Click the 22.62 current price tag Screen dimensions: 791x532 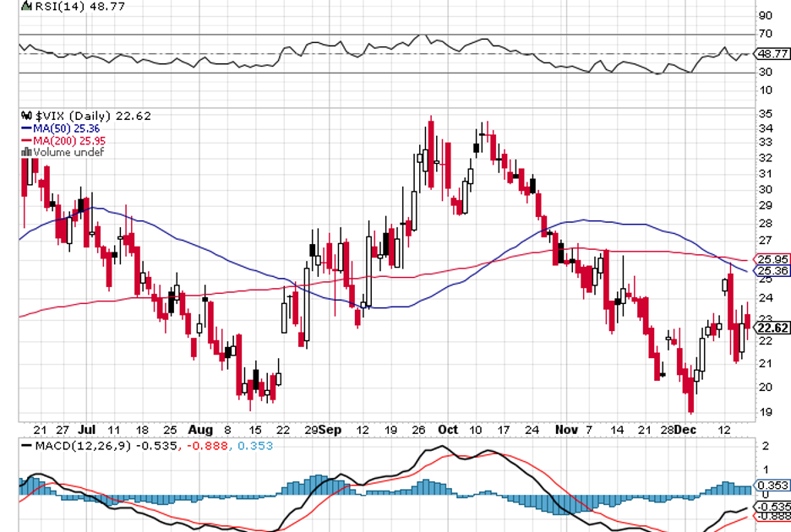773,328
